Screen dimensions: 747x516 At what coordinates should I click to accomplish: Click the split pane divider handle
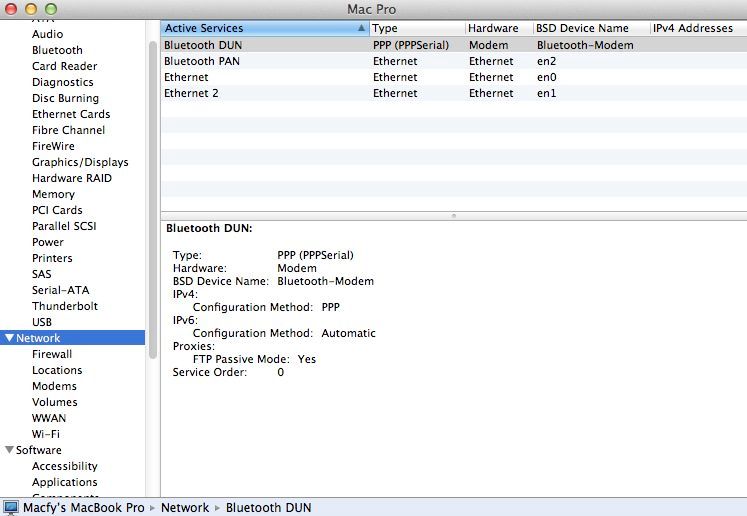tap(454, 216)
